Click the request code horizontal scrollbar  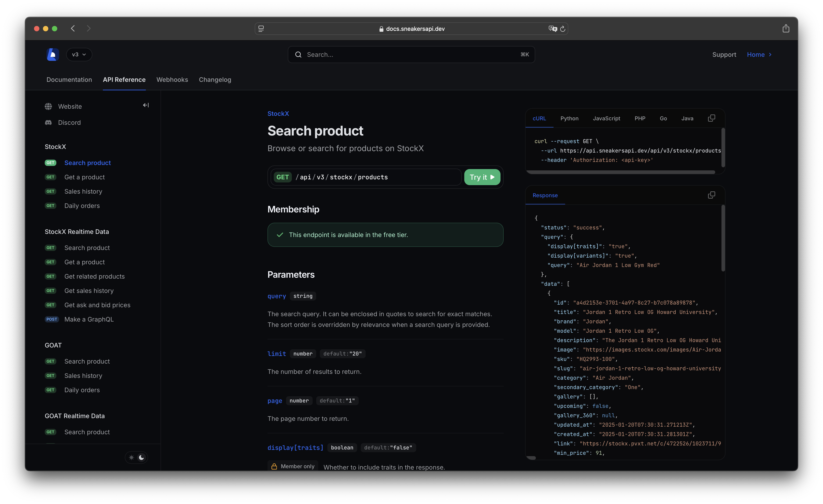pos(621,172)
